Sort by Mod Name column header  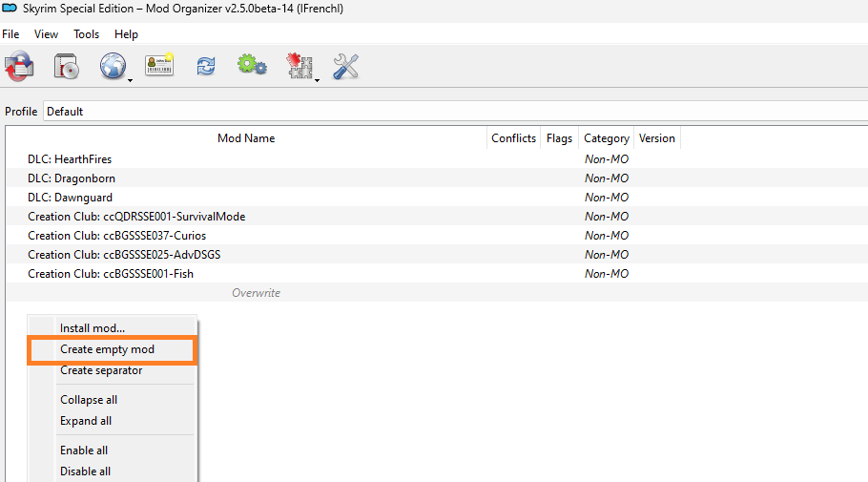click(246, 138)
